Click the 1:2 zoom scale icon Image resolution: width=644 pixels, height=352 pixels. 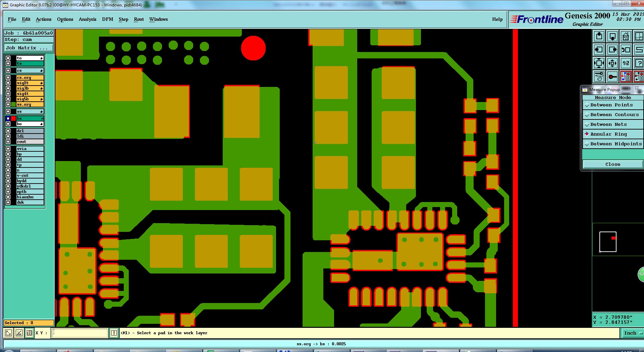(626, 63)
